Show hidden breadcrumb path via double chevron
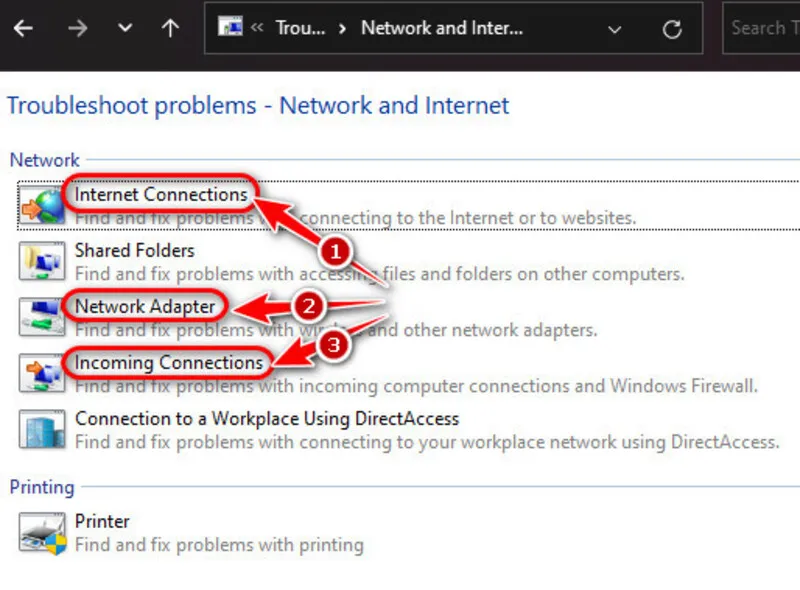Image resolution: width=800 pixels, height=590 pixels. [257, 27]
